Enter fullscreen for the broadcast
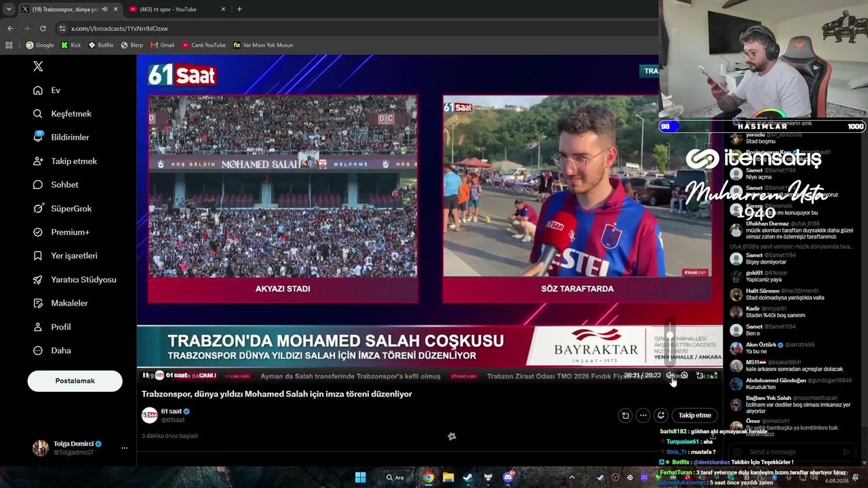Image resolution: width=868 pixels, height=488 pixels. coord(714,375)
